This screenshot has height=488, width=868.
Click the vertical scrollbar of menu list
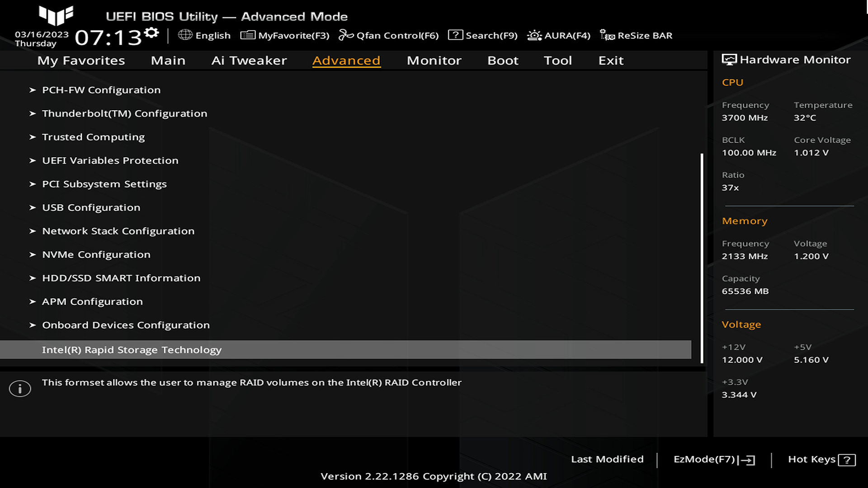pyautogui.click(x=702, y=258)
